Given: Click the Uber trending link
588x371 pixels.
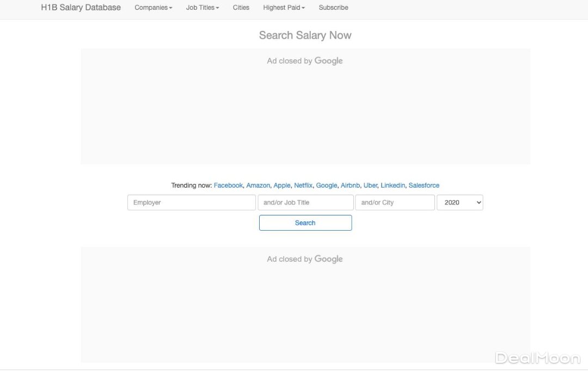Looking at the screenshot, I should click(x=370, y=185).
